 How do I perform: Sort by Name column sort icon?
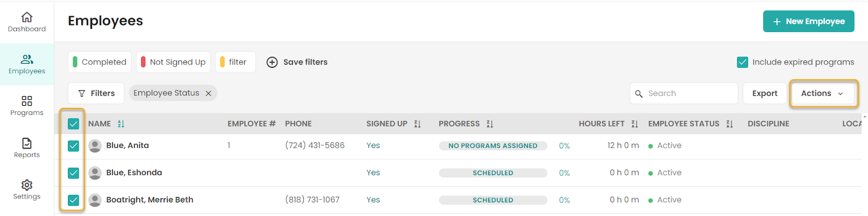[121, 124]
